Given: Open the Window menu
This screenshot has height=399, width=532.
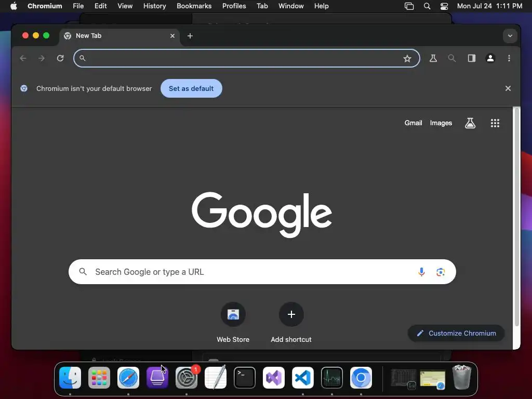Looking at the screenshot, I should click(x=291, y=6).
